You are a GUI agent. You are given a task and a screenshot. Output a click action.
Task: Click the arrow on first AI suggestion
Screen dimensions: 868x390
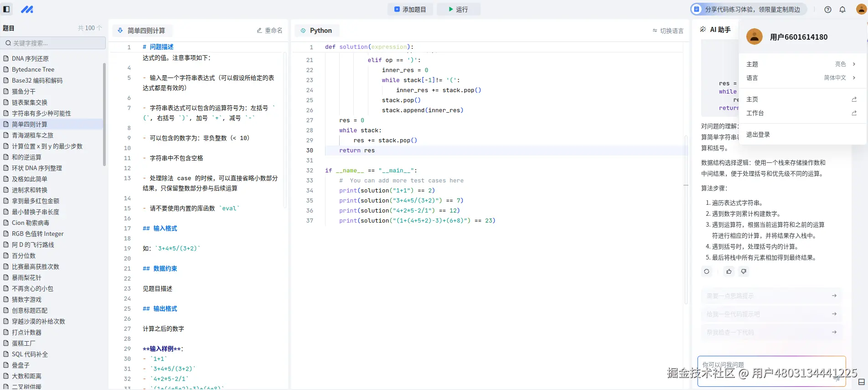click(834, 296)
